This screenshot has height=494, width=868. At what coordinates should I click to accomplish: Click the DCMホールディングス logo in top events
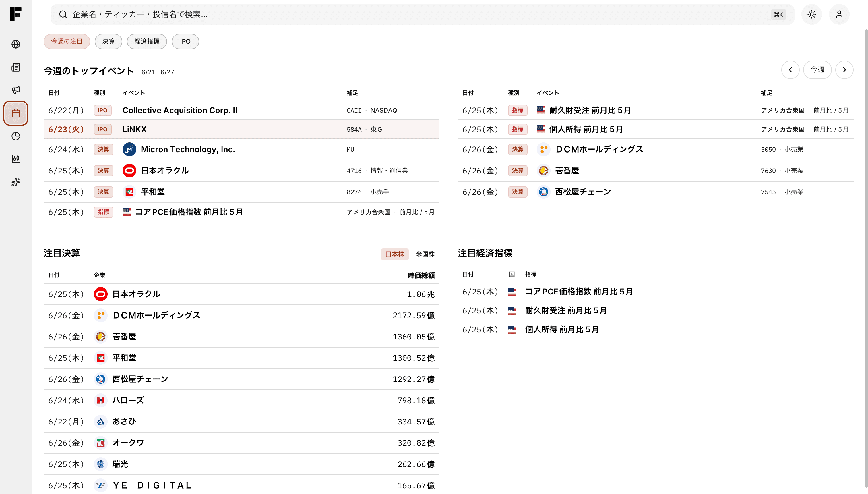(x=544, y=149)
